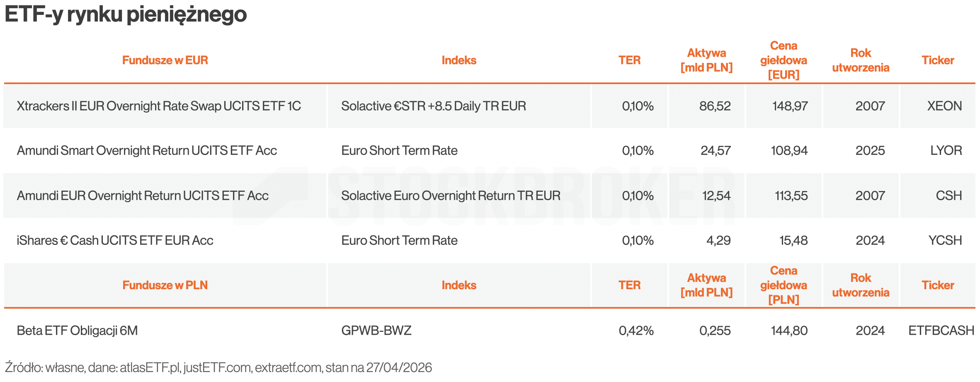
Task: Click the GPWB-BWZ index cell
Action: [x=376, y=331]
